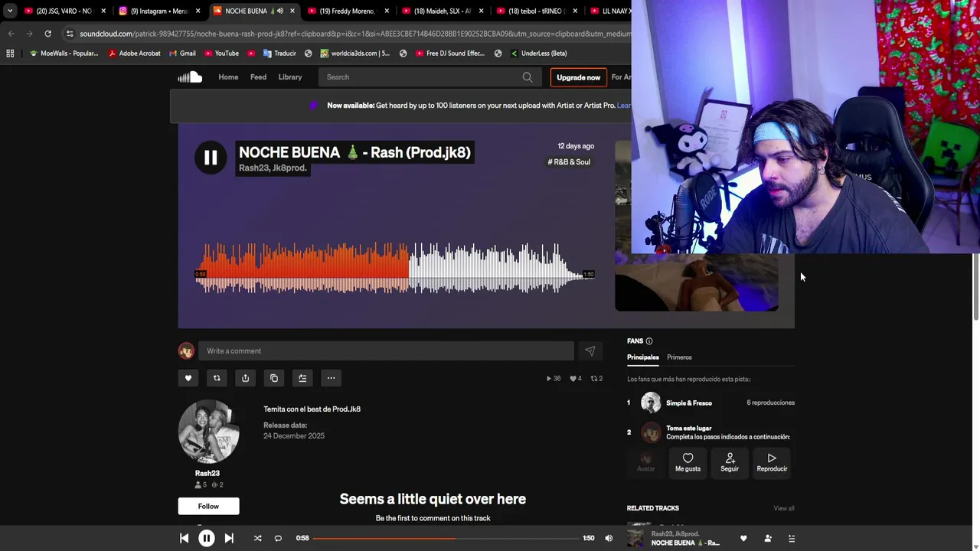Follow artist from player bar
This screenshot has width=980, height=551.
click(x=768, y=538)
